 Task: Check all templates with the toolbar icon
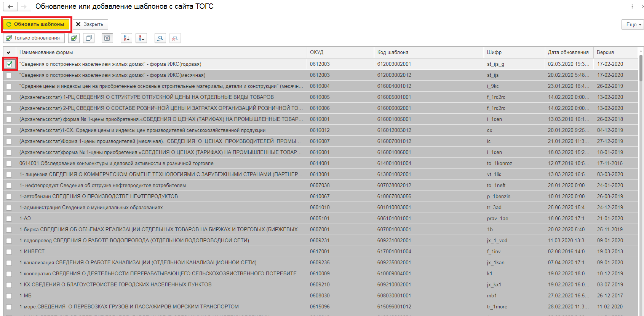click(x=74, y=38)
